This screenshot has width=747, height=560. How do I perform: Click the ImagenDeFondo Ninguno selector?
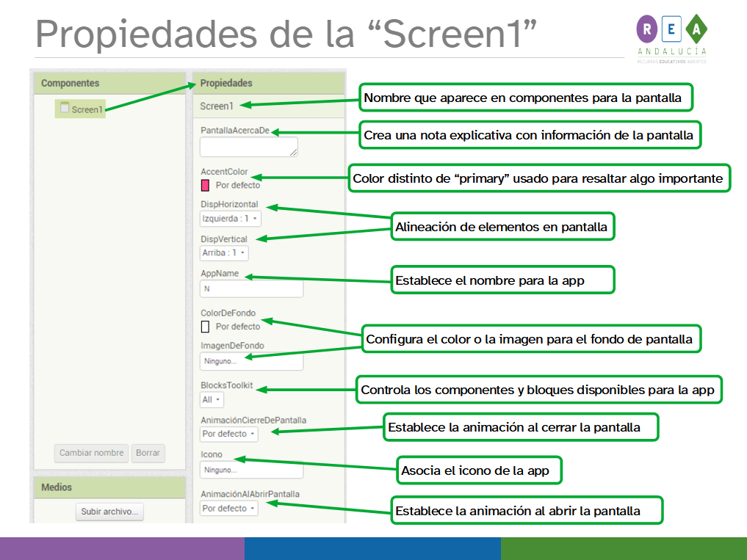tap(251, 361)
